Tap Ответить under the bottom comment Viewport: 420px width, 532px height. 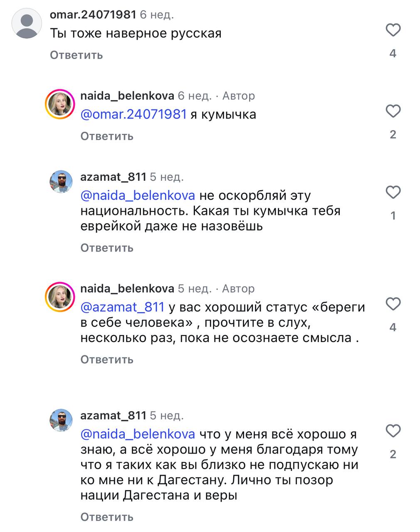coord(107,518)
